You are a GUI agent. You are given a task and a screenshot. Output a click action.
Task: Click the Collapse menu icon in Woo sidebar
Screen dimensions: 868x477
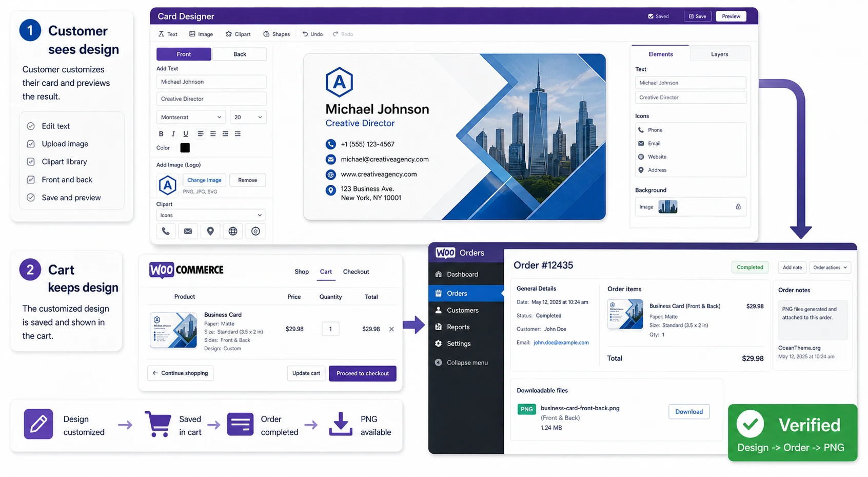pyautogui.click(x=439, y=362)
